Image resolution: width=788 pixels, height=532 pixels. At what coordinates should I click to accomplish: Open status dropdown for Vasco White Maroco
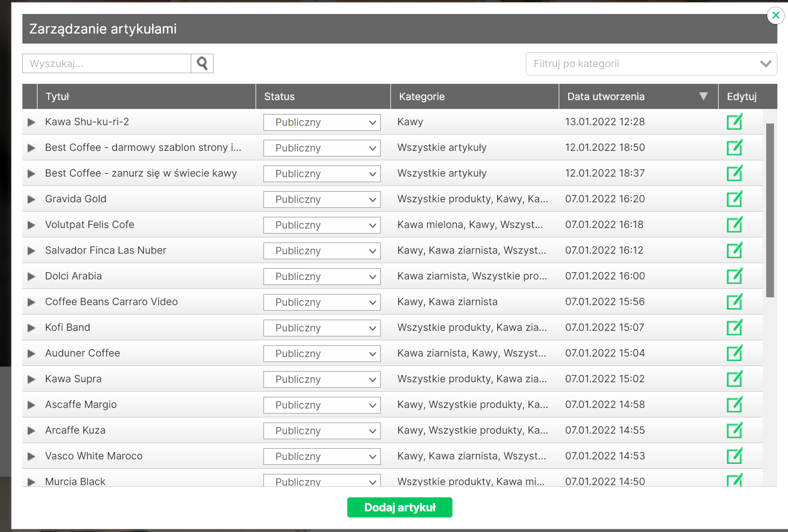322,457
